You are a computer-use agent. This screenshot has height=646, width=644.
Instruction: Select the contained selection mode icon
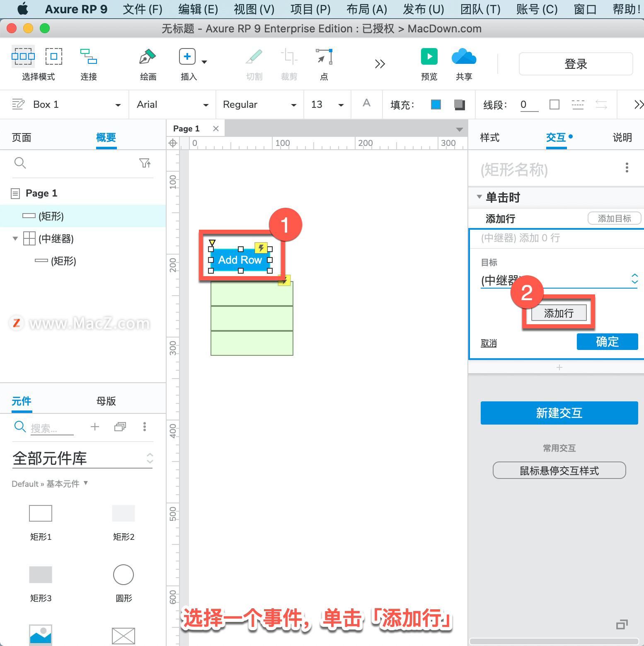pyautogui.click(x=54, y=56)
